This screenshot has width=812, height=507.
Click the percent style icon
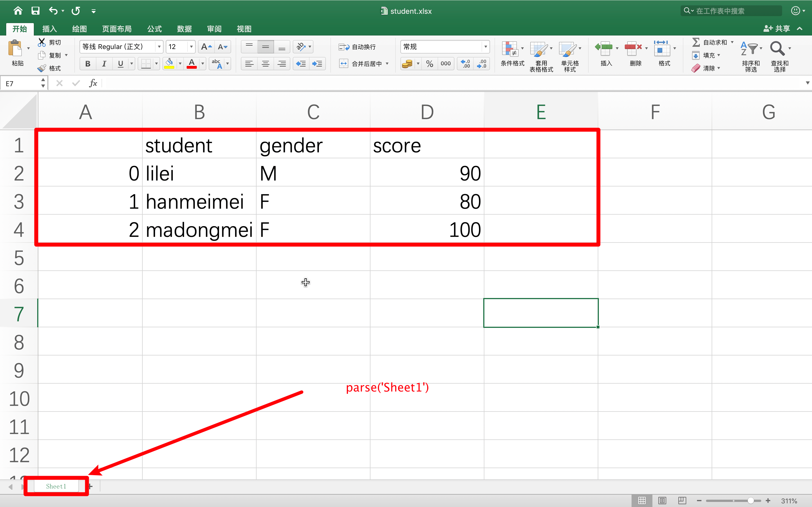[x=429, y=64]
